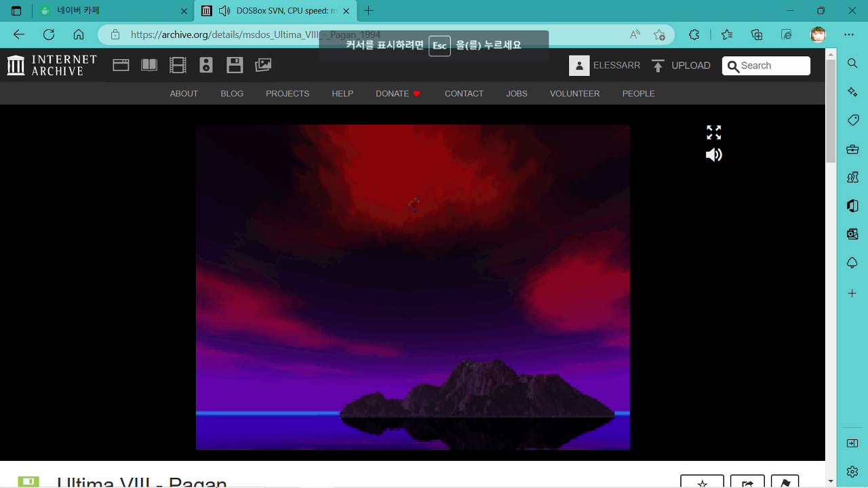
Task: Open the Video film strip icon
Action: coord(178,65)
